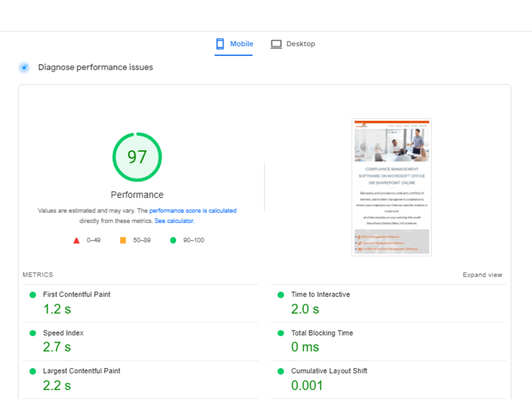Click the Largest Contentful Paint label
Viewport: 532px width, 399px height.
[81, 371]
